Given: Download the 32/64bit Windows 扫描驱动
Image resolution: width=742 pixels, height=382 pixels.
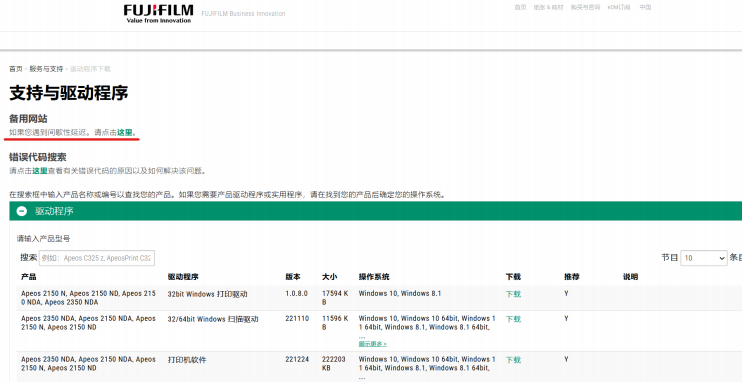Looking at the screenshot, I should click(x=513, y=319).
